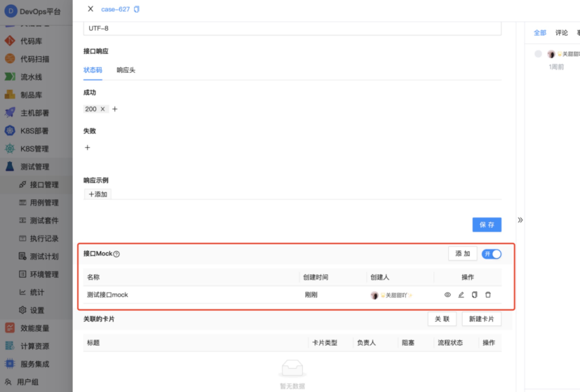Delete the 测试接口mock via the trash icon

click(488, 295)
